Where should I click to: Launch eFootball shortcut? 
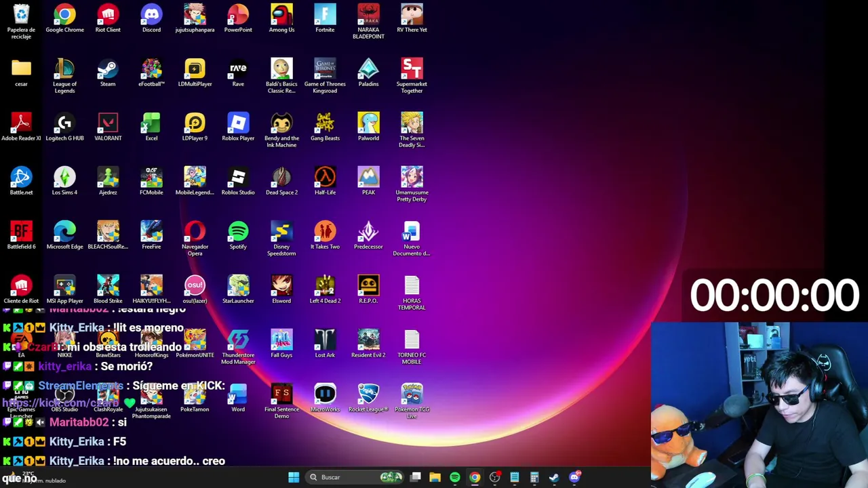click(151, 73)
